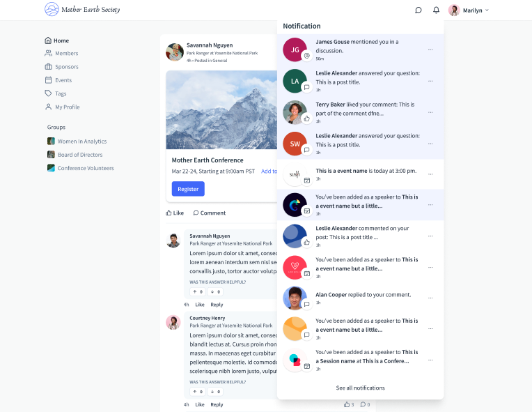This screenshot has width=532, height=412.
Task: Click the Tags label icon
Action: coord(48,93)
